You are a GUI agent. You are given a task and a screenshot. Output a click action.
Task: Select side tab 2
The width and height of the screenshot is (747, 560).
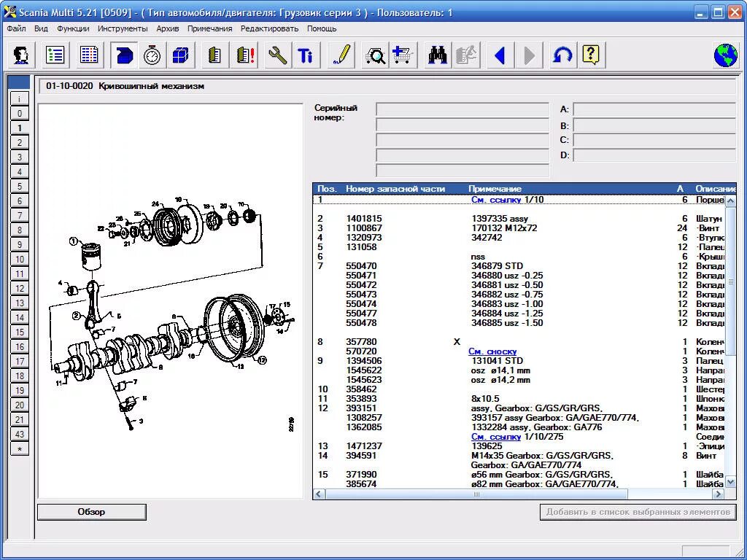pos(20,142)
